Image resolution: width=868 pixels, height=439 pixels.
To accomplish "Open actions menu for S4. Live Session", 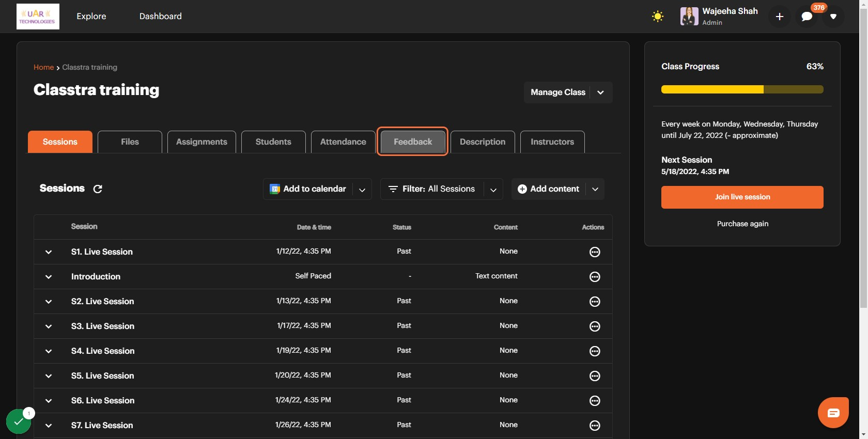I will [x=595, y=351].
